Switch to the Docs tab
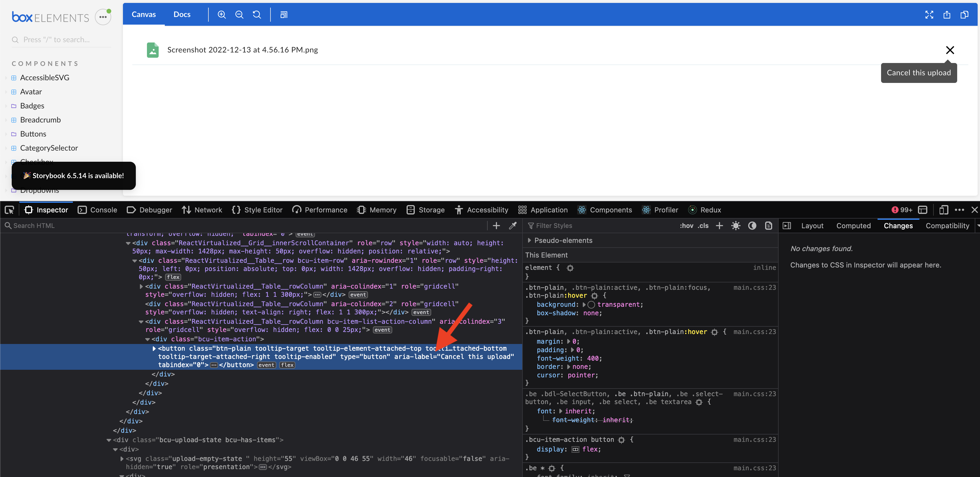Viewport: 980px width, 477px height. tap(182, 14)
